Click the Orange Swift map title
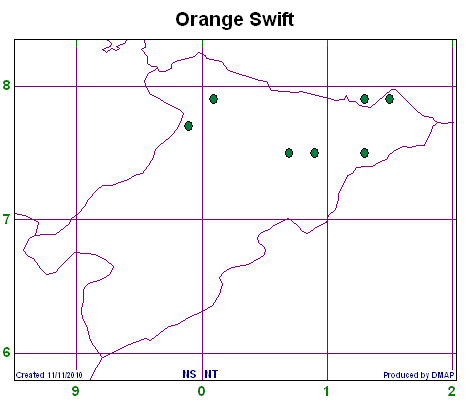The image size is (471, 402). coord(235,19)
